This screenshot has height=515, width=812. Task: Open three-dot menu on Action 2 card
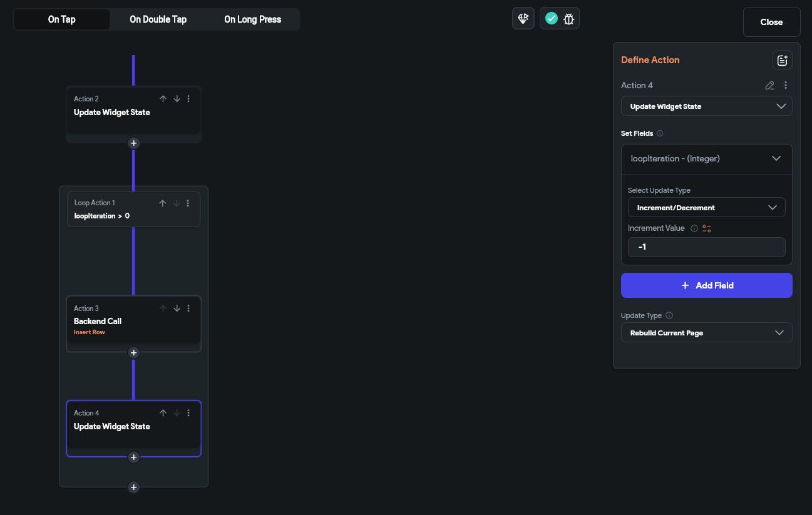[188, 99]
